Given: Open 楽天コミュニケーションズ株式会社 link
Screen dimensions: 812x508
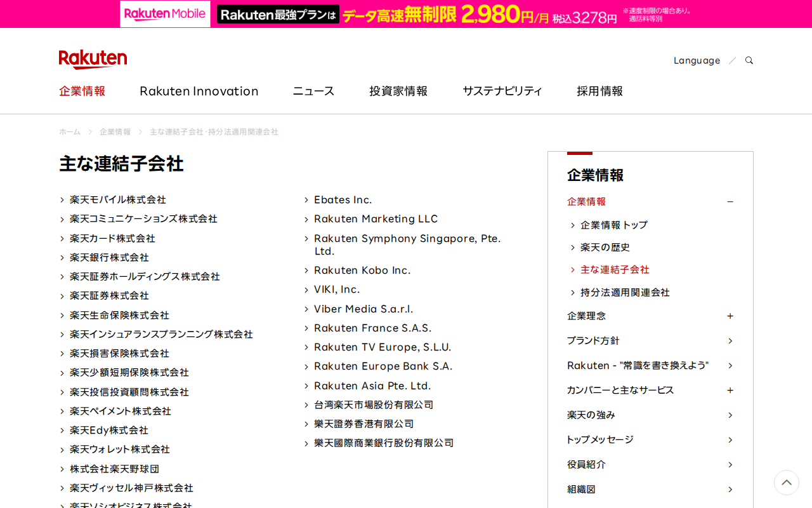Looking at the screenshot, I should (x=143, y=218).
